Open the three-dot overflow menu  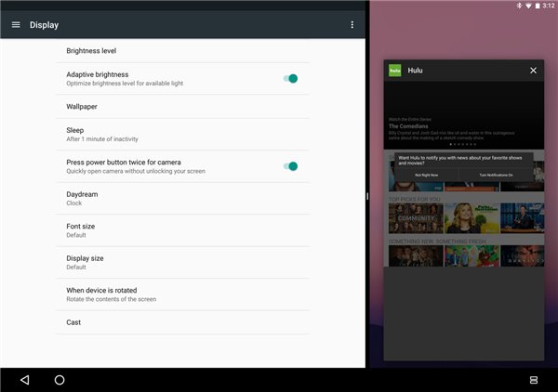pyautogui.click(x=352, y=24)
